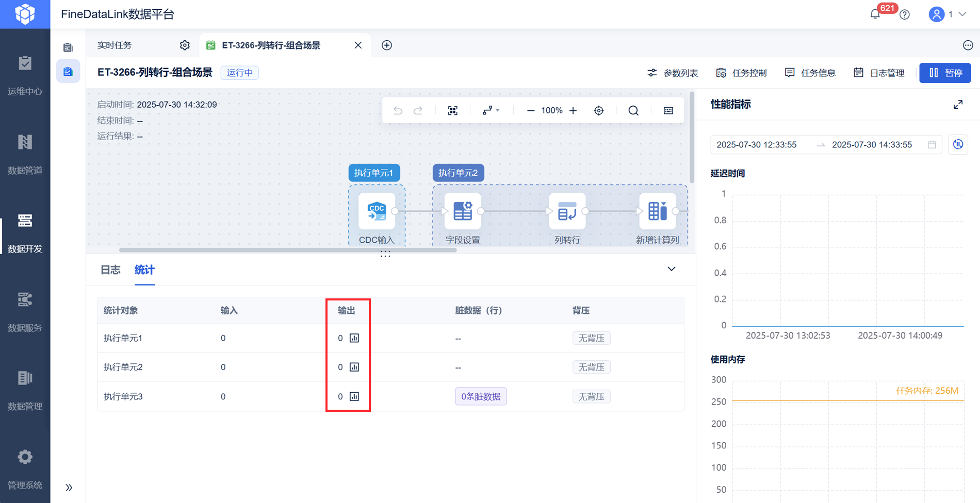The height and width of the screenshot is (503, 980).
Task: Click the canvas horizontal scrollbar
Action: [x=288, y=250]
